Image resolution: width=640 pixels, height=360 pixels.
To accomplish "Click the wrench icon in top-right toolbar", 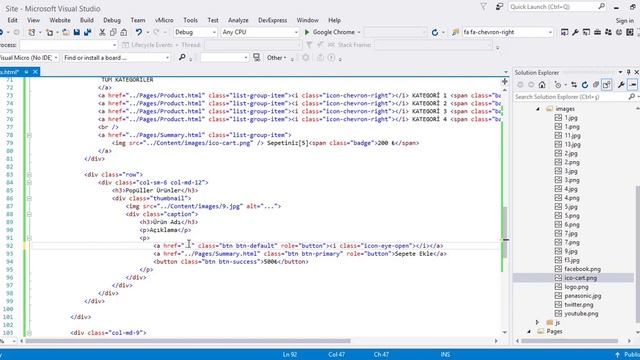I will (x=575, y=32).
